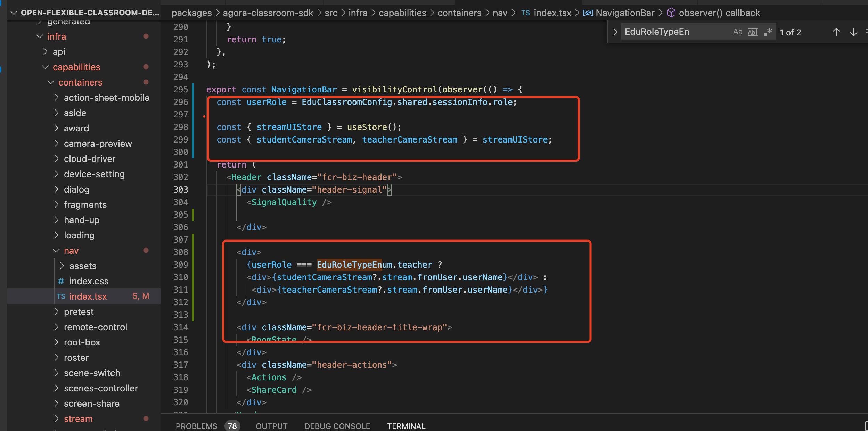Image resolution: width=868 pixels, height=431 pixels.
Task: Toggle Use Regular Expression in find widget
Action: pos(768,32)
